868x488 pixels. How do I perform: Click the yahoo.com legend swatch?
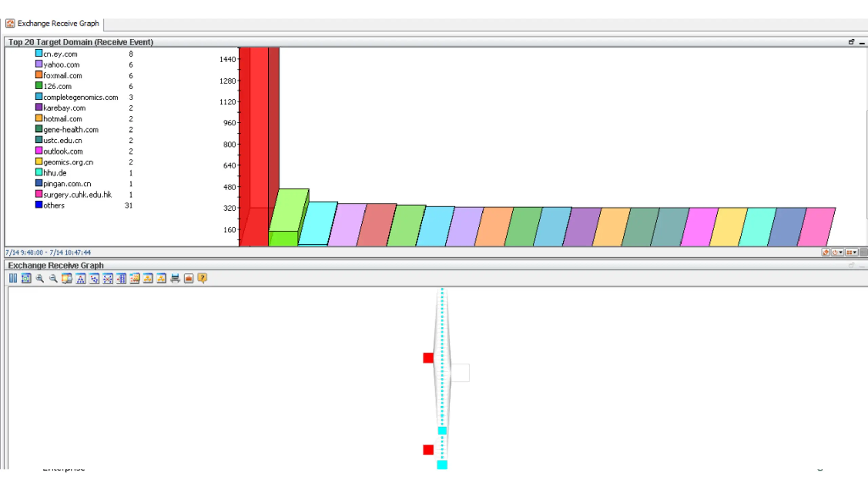[39, 64]
